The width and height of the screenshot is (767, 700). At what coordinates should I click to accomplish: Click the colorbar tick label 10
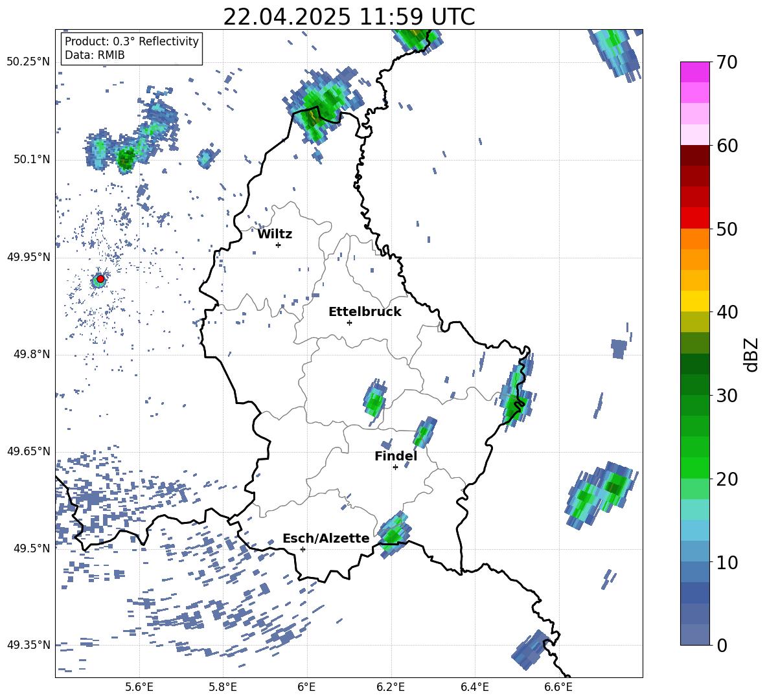tap(727, 562)
